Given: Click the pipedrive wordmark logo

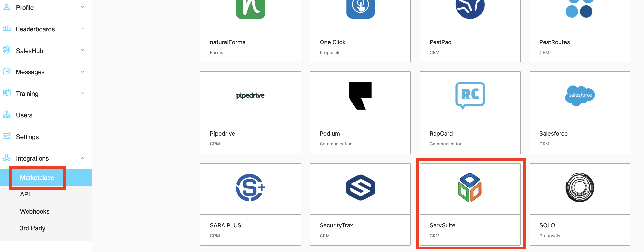Looking at the screenshot, I should coord(250,96).
